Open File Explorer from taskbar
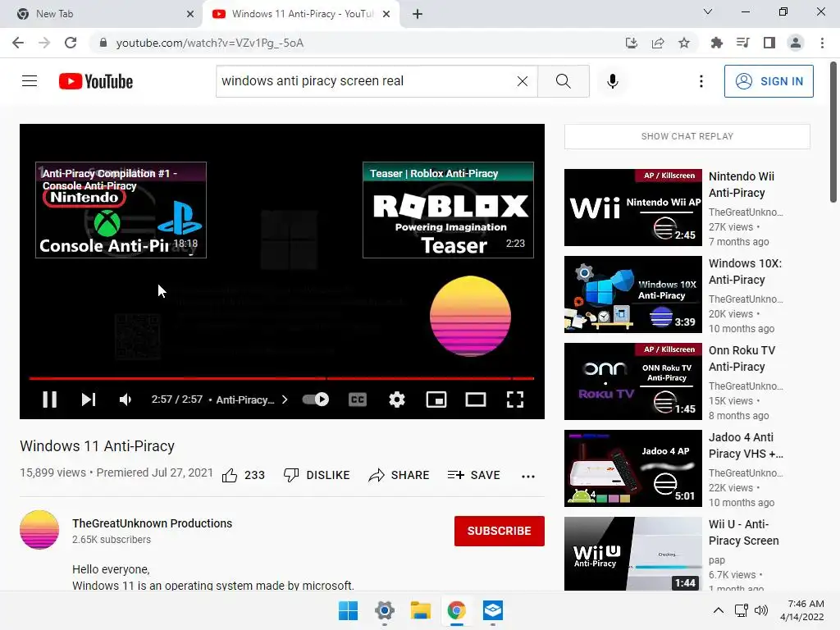 [421, 610]
